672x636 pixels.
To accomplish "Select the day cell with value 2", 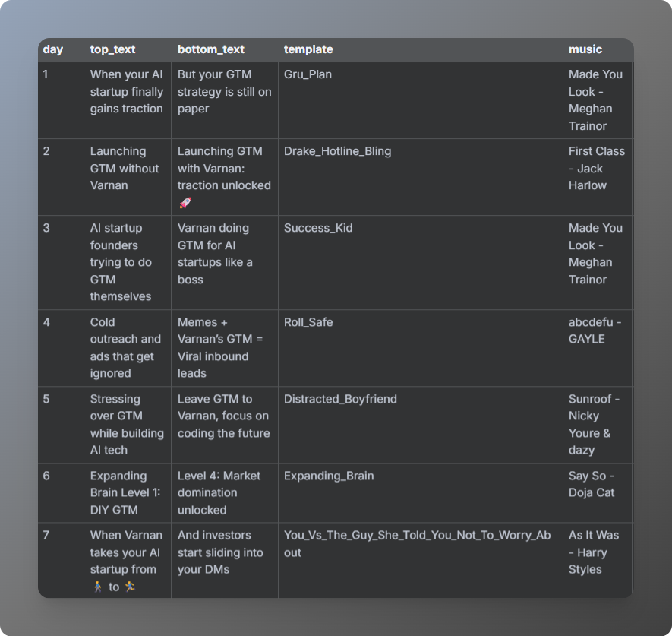I will (61, 177).
